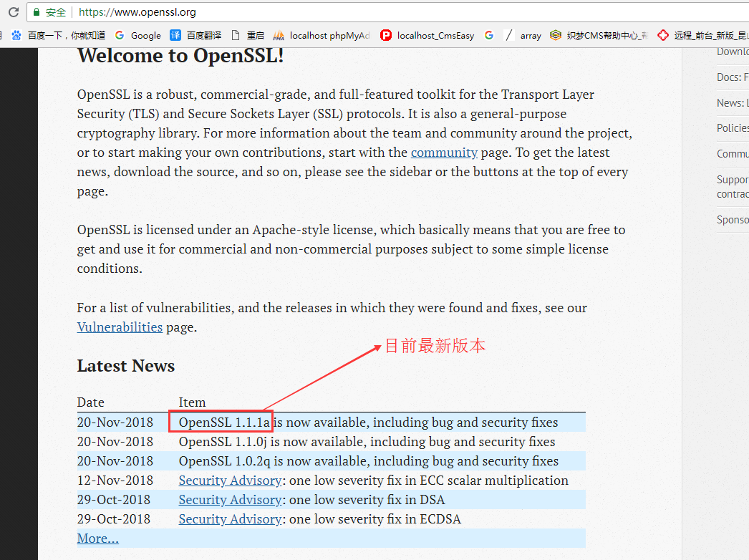Click the browser reload icon
Image resolution: width=749 pixels, height=560 pixels.
click(x=14, y=12)
